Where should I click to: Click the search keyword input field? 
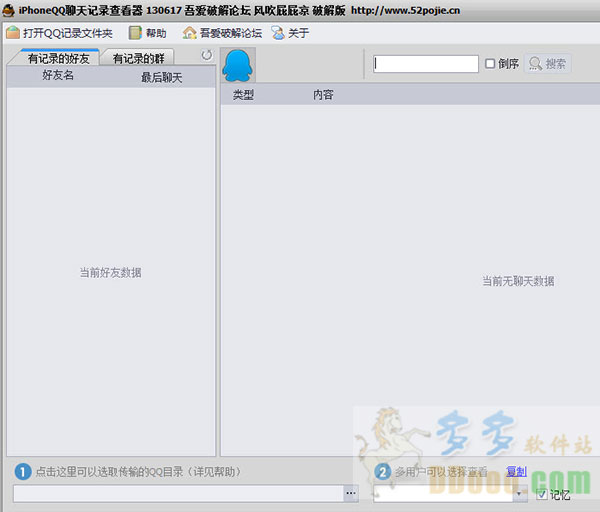click(x=426, y=64)
